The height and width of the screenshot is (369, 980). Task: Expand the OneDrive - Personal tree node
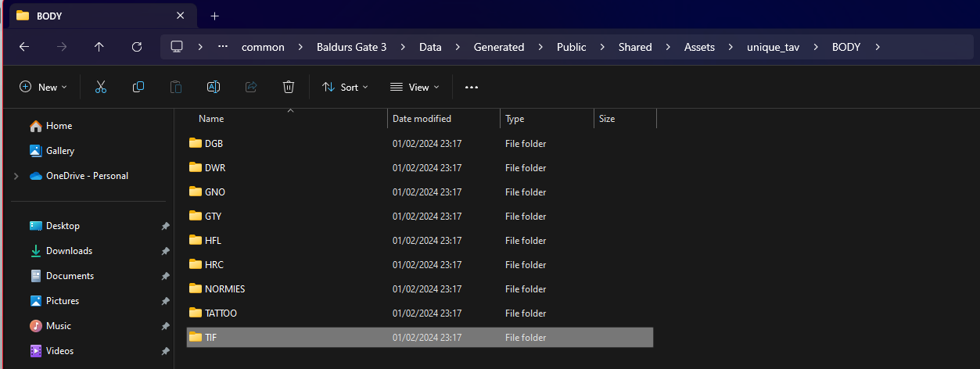tap(15, 176)
